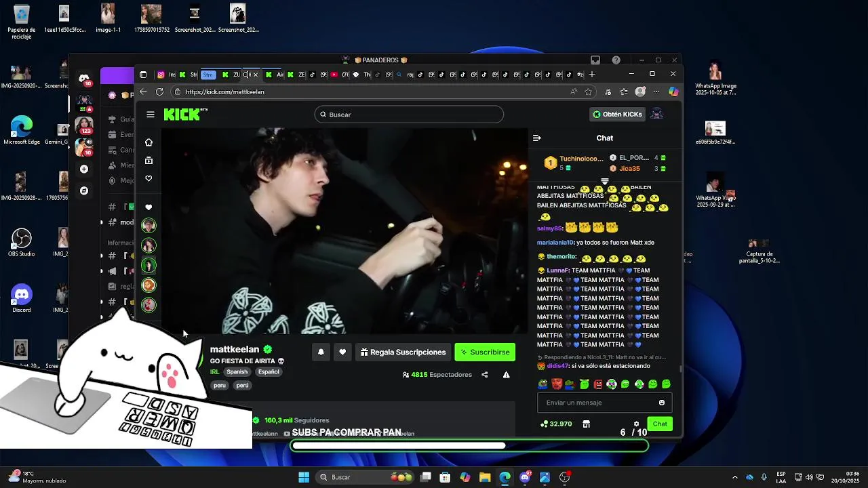Open the Kick browse sidebar icon

click(x=149, y=161)
